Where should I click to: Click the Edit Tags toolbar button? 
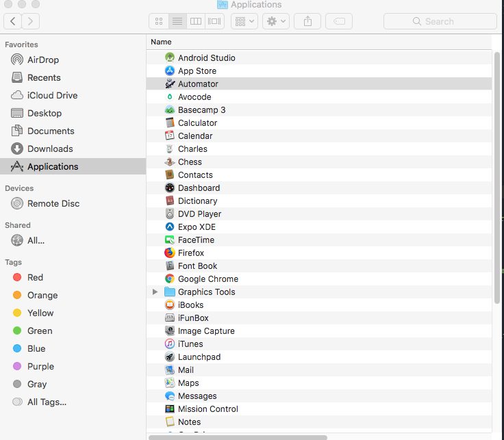(x=339, y=21)
